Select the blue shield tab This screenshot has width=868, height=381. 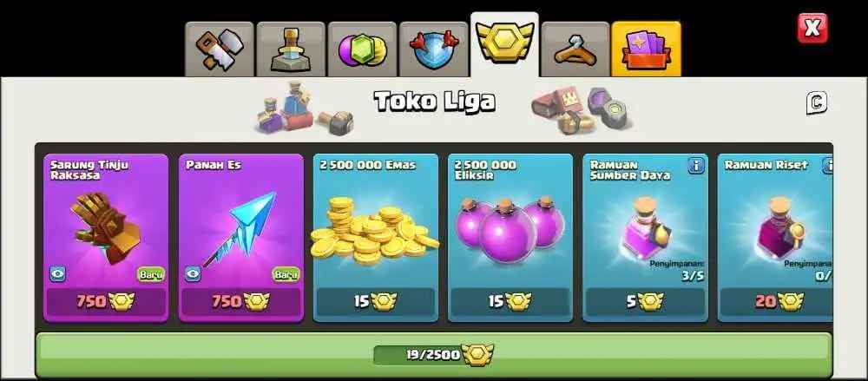(x=433, y=49)
